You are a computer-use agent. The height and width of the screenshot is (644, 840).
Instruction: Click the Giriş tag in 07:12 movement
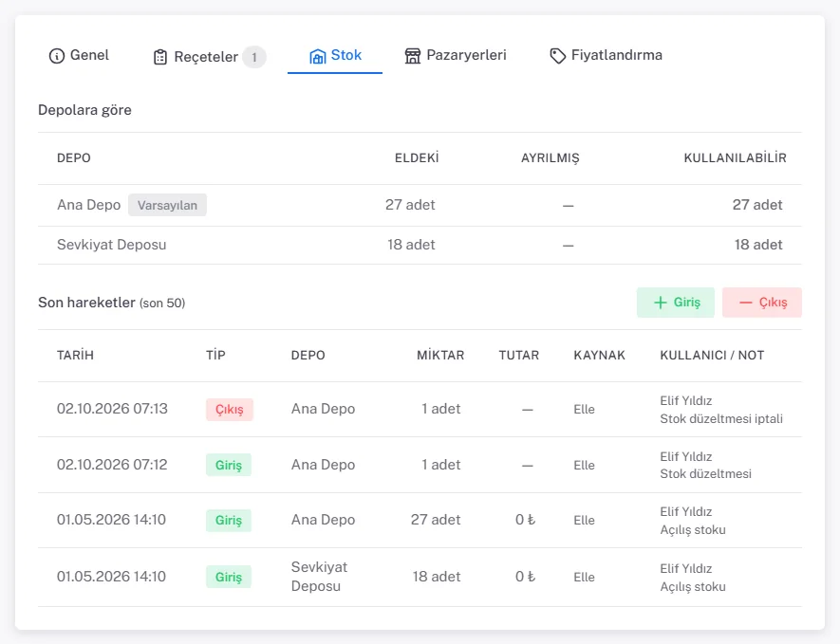point(229,465)
